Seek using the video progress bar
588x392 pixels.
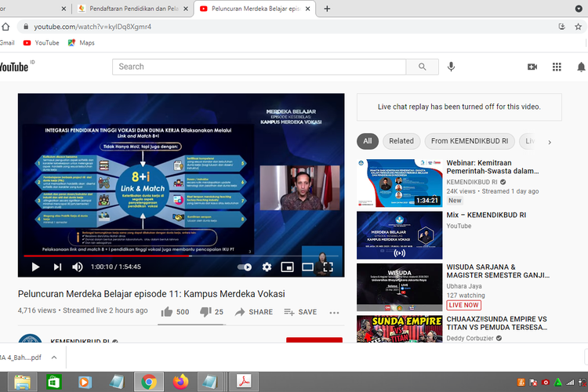click(x=180, y=256)
